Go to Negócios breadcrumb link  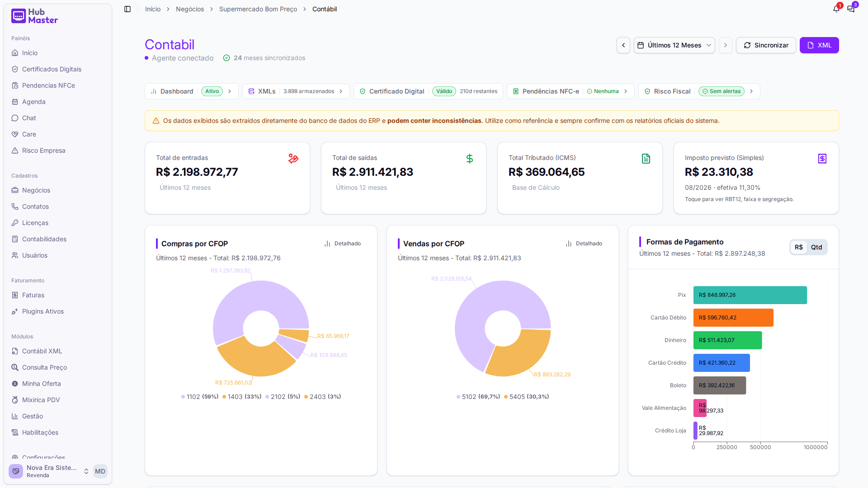click(x=190, y=9)
